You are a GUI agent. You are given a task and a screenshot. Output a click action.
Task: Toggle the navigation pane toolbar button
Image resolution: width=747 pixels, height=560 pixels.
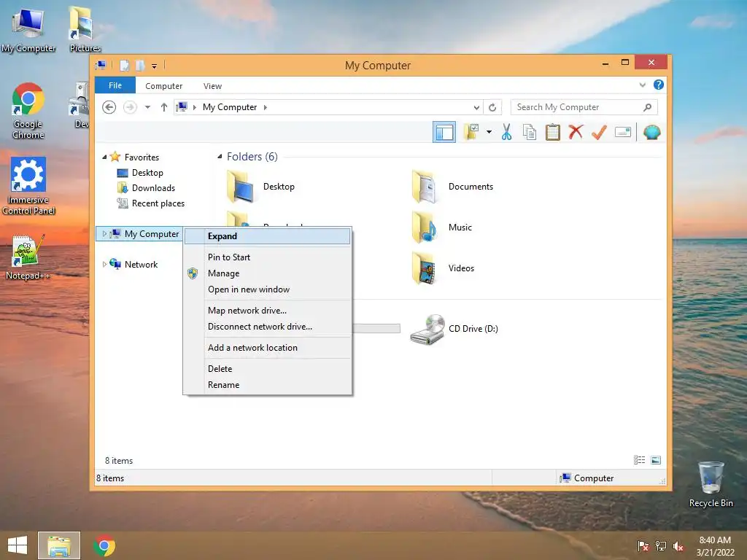point(444,133)
